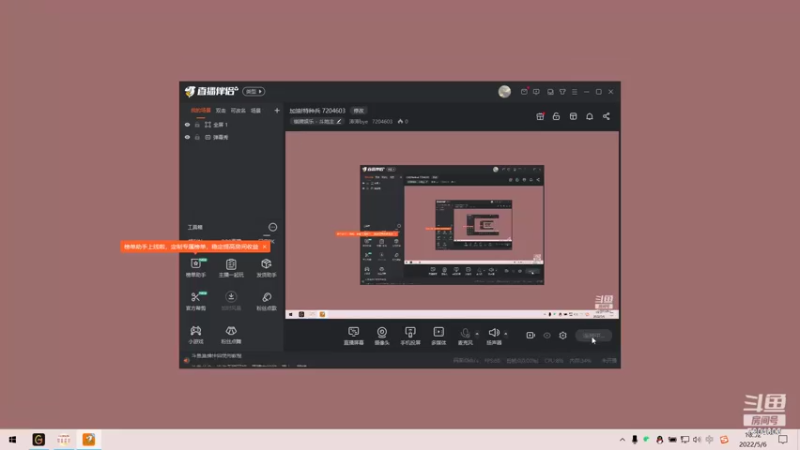This screenshot has width=800, height=450.
Task: Hide the 全屏1 source with eye icon
Action: (187, 124)
